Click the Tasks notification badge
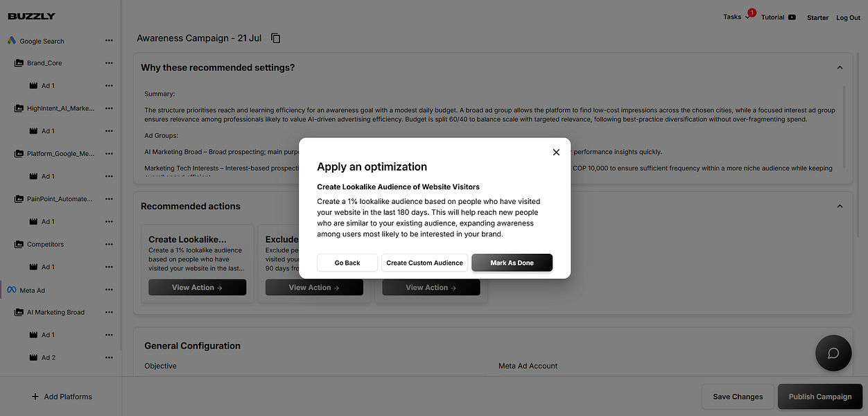 tap(752, 12)
